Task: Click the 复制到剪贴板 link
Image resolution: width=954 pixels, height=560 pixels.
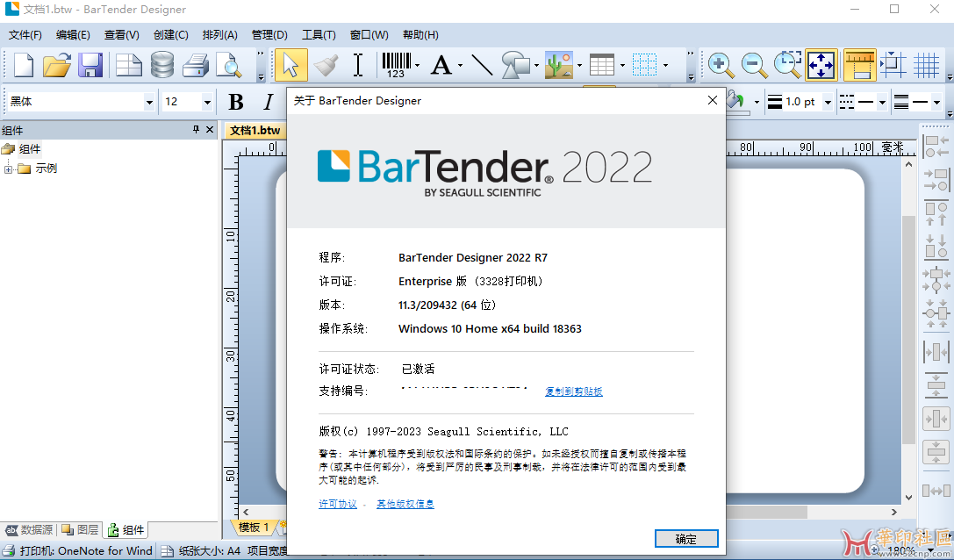Action: (574, 391)
